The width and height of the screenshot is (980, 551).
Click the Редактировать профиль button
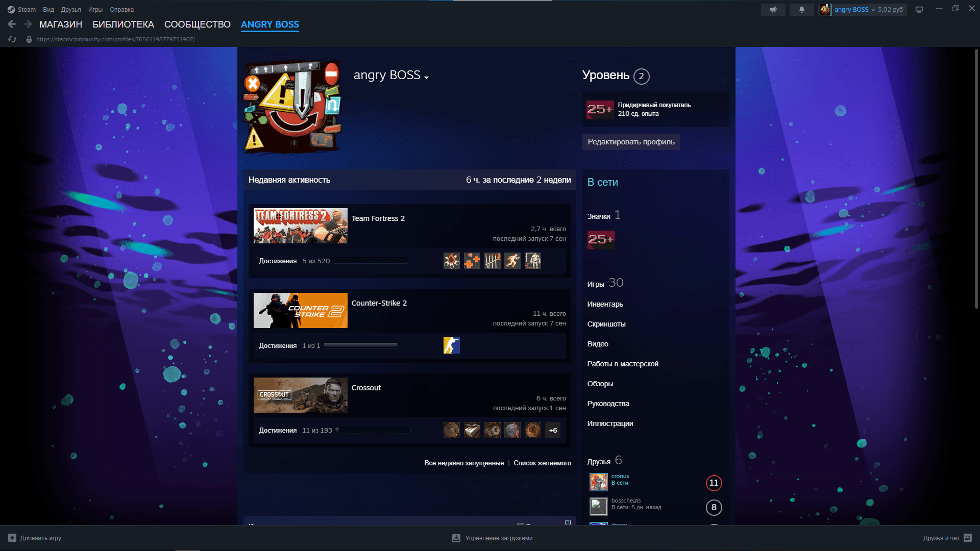coord(631,142)
